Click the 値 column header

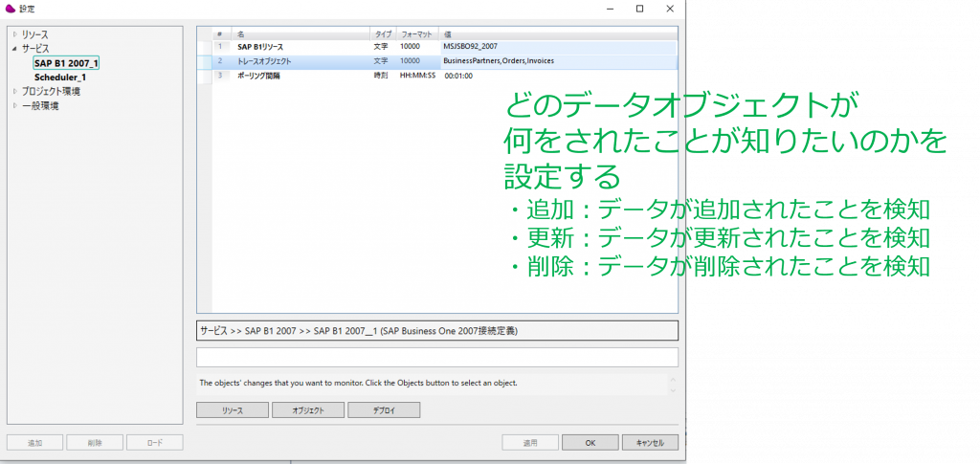click(x=448, y=33)
